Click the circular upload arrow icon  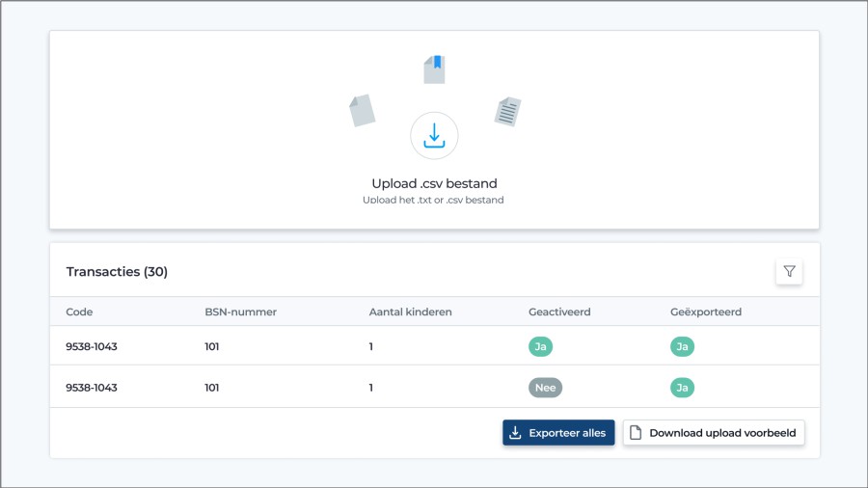point(434,136)
